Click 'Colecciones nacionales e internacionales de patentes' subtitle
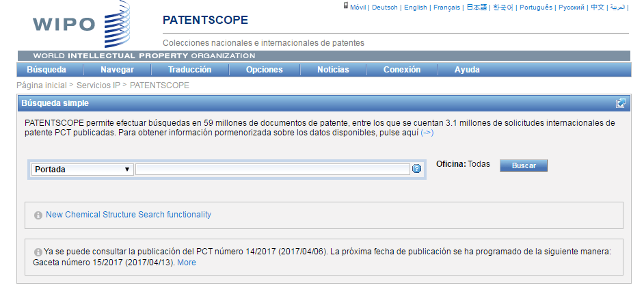 (x=263, y=42)
